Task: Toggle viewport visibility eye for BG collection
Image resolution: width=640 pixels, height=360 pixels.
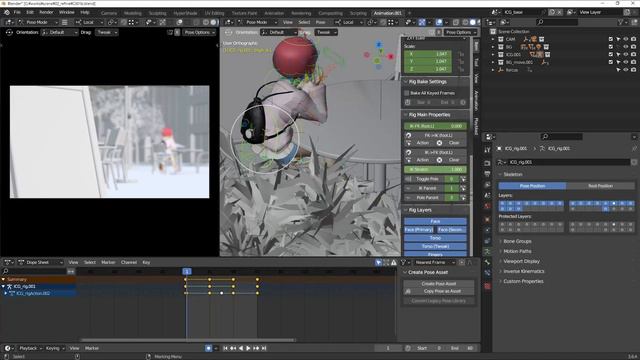Action: point(626,47)
